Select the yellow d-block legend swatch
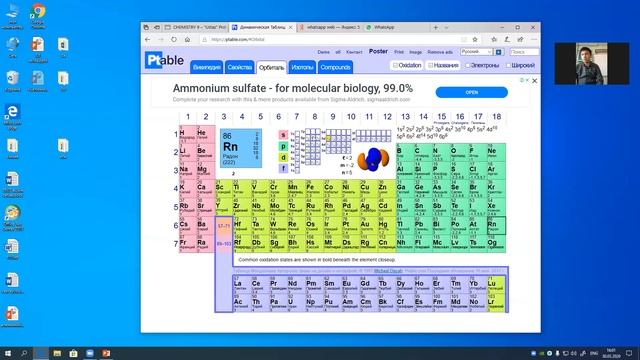 (283, 157)
